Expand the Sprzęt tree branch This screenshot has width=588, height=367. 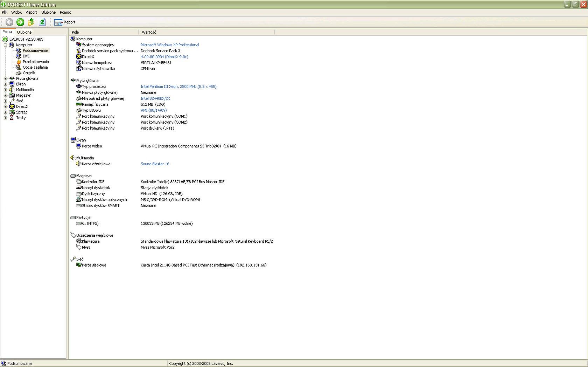5,112
